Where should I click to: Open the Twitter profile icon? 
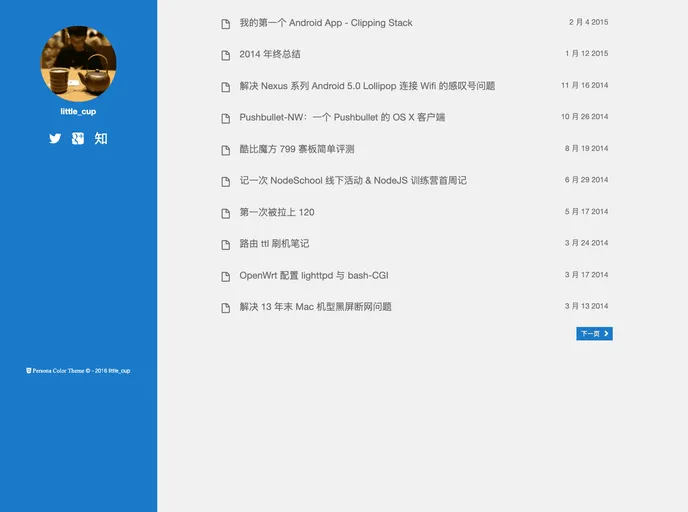(55, 139)
